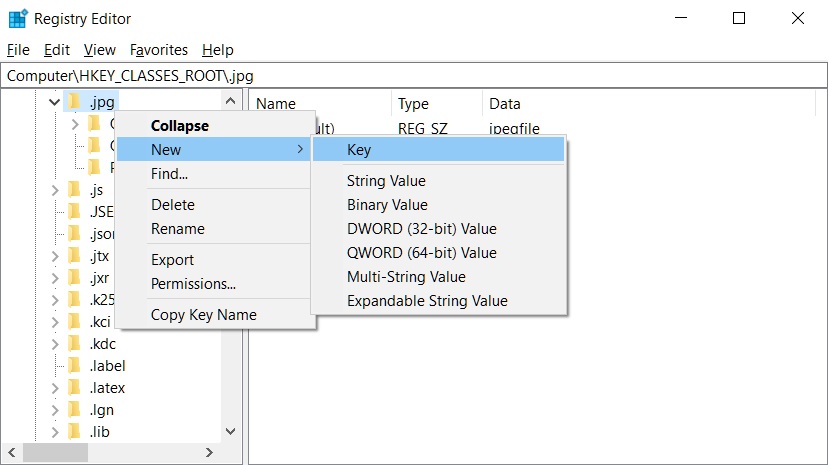
Task: Expand the .kci key
Action: pos(55,322)
